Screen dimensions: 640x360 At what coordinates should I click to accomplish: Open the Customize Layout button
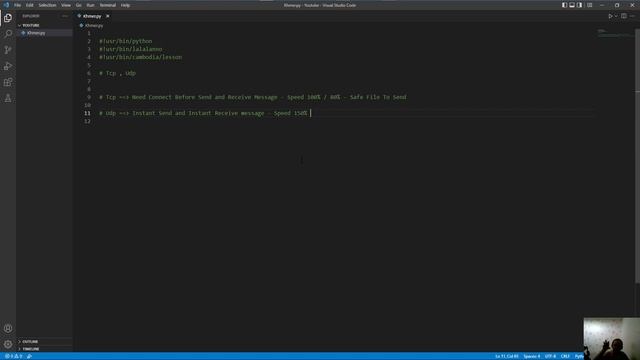[589, 5]
